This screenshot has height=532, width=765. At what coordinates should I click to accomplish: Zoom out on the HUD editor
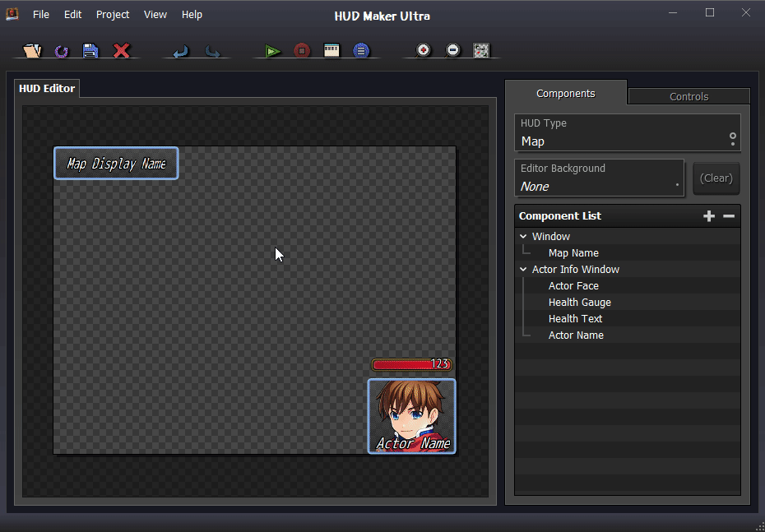pos(452,51)
